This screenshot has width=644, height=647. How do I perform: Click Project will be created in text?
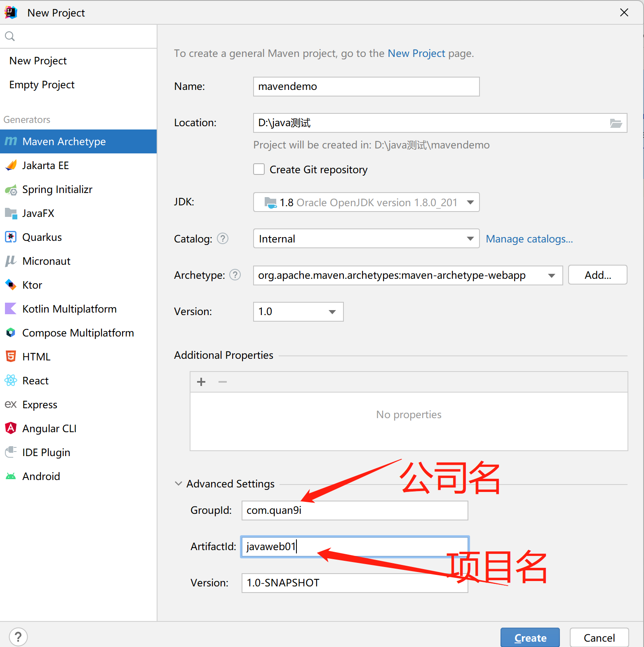point(371,145)
